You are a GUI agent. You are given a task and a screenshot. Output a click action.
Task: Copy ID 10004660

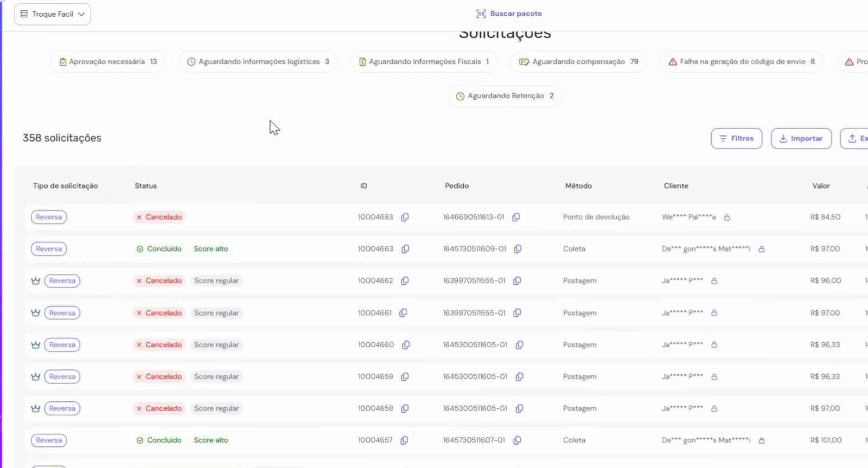click(x=406, y=345)
